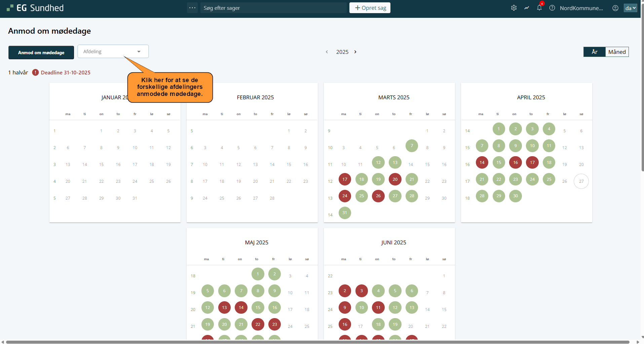
Task: Switch to the År view
Action: click(594, 52)
